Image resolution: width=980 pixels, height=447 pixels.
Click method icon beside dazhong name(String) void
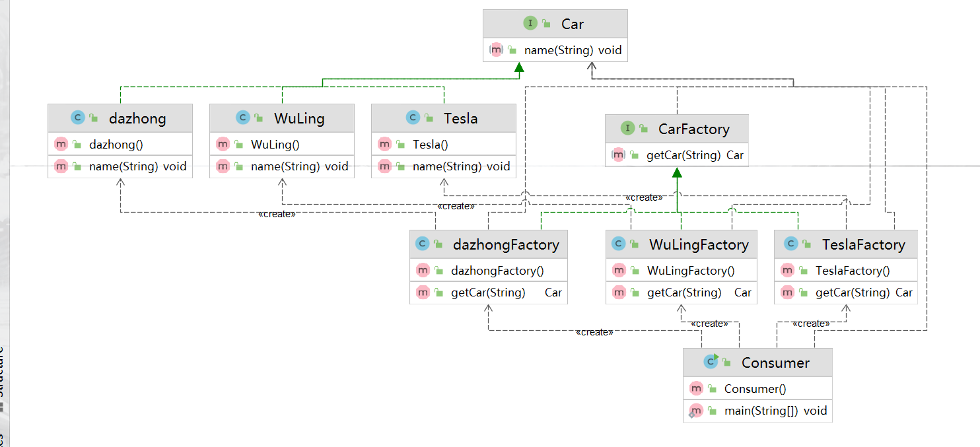pyautogui.click(x=61, y=166)
